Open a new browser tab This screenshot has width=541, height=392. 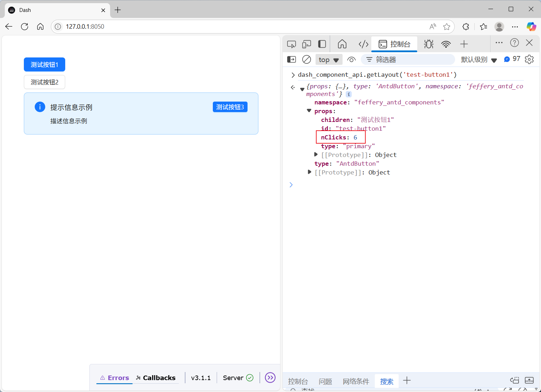(x=118, y=10)
